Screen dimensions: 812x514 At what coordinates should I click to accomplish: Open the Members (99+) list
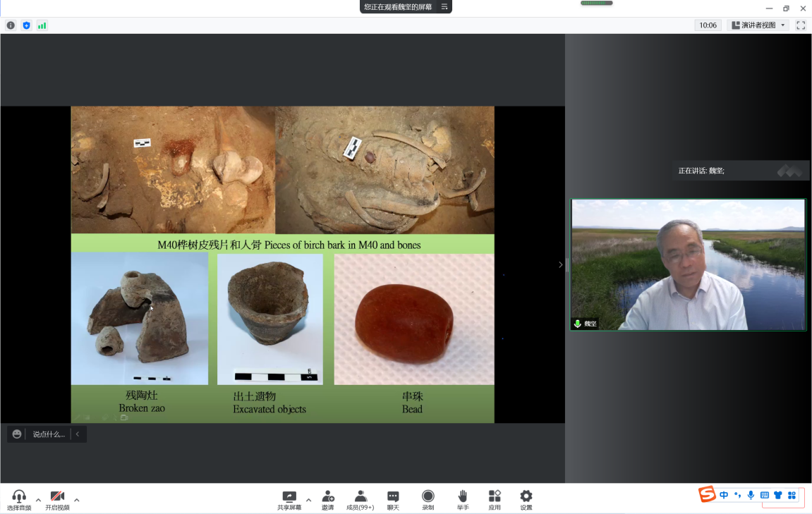pos(360,496)
